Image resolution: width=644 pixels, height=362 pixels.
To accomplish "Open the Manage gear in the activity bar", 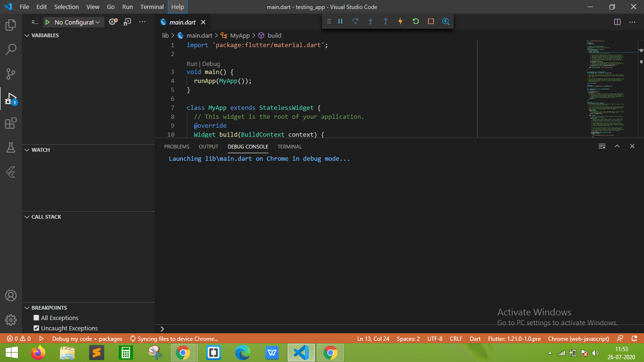I will [11, 320].
